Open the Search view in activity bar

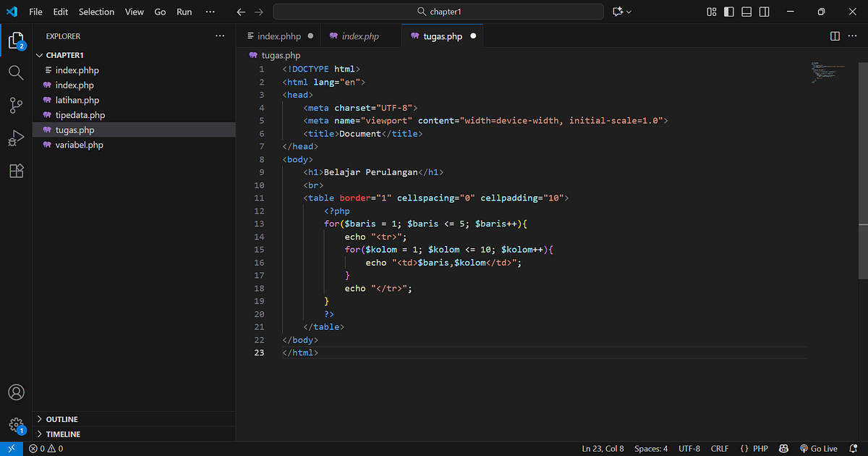16,72
